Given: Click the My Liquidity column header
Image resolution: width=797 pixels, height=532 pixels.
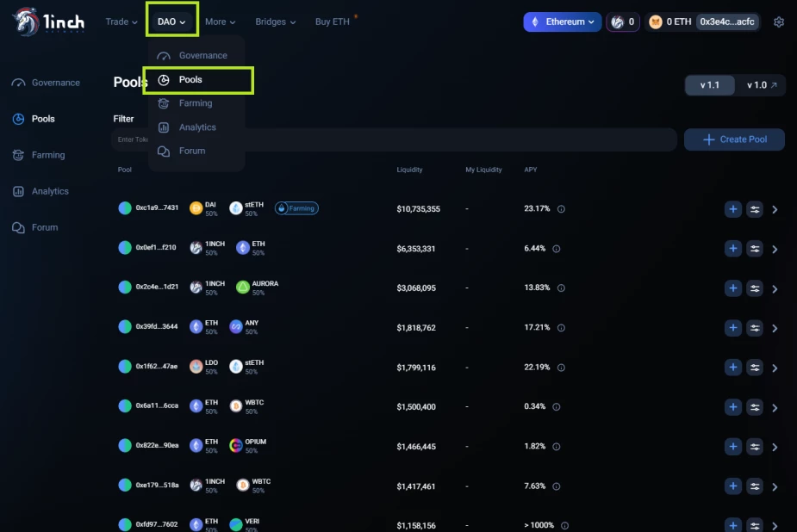Looking at the screenshot, I should pyautogui.click(x=483, y=170).
